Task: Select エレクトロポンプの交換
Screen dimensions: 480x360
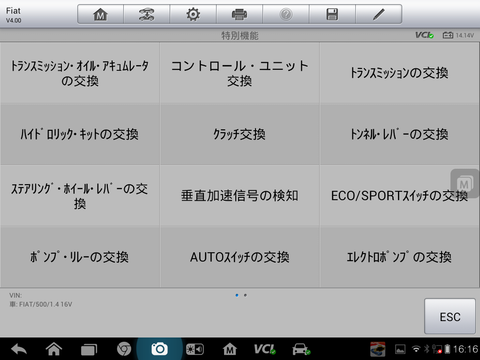Action: [400, 257]
